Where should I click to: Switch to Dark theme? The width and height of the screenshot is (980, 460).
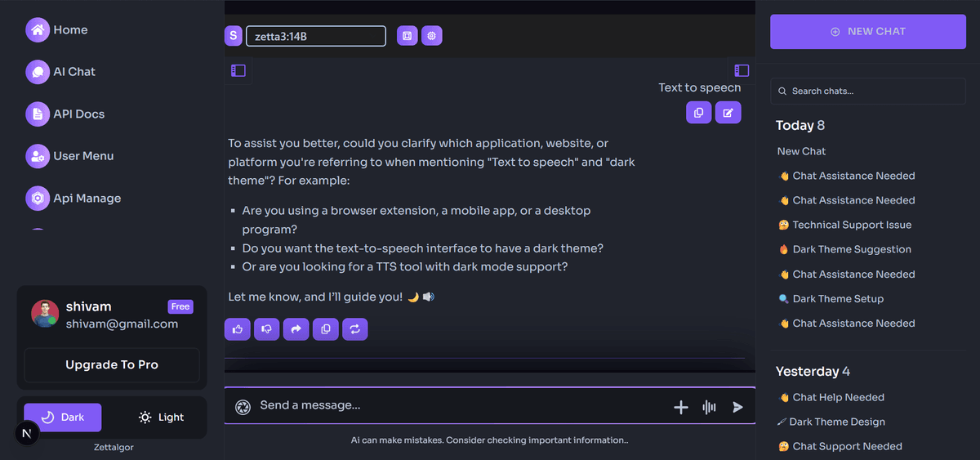63,418
